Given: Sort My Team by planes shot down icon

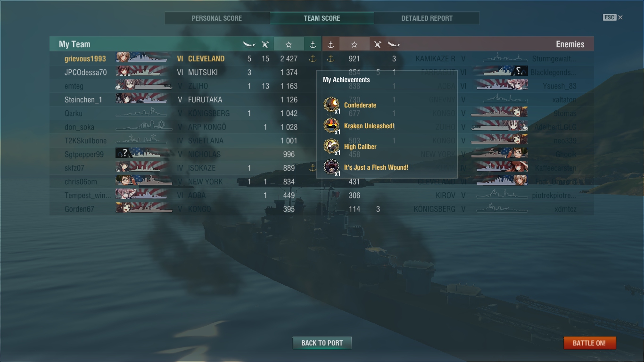Looking at the screenshot, I should click(x=265, y=44).
